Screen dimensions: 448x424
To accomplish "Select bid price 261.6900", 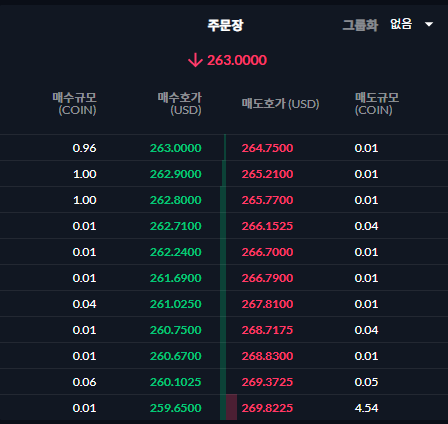I will coord(176,278).
